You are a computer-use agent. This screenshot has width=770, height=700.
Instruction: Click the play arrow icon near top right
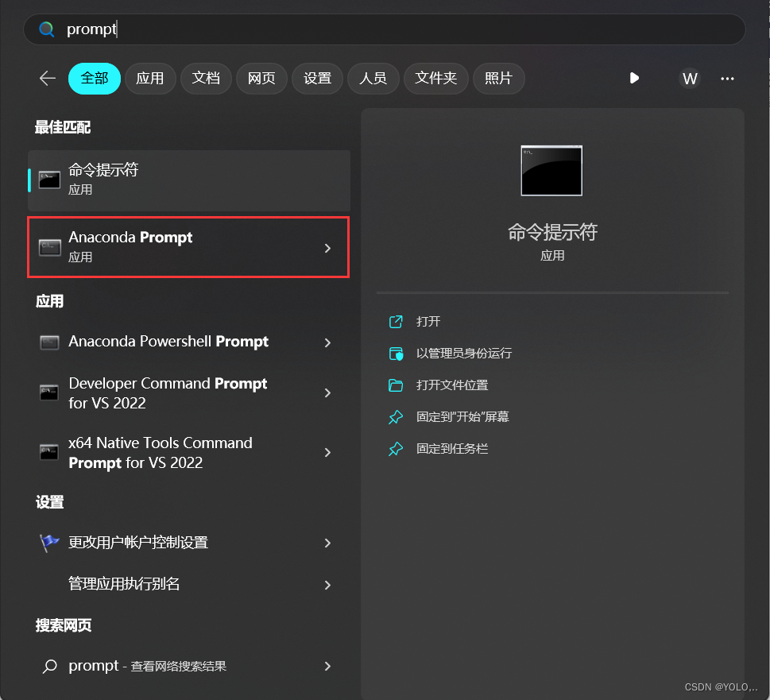633,78
